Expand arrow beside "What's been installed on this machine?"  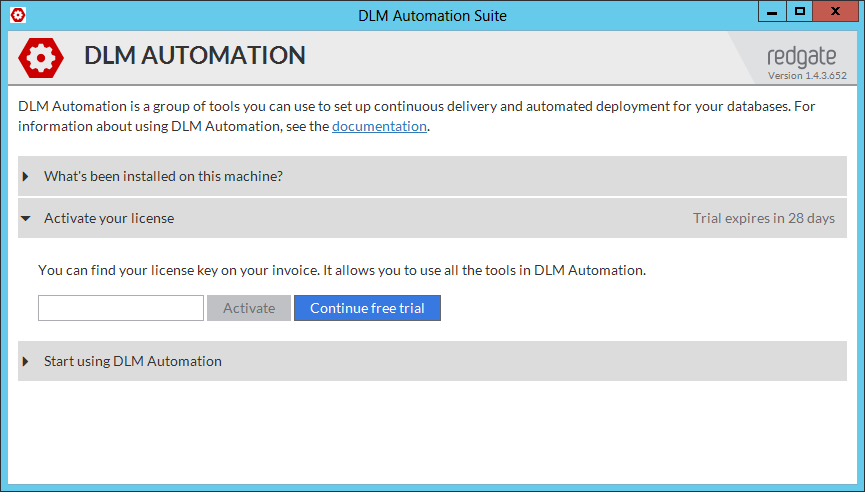click(x=26, y=176)
